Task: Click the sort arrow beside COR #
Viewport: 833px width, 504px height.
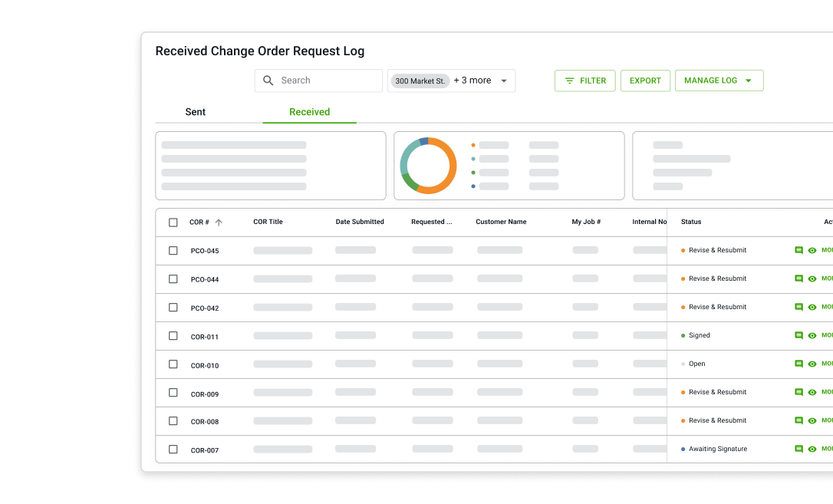Action: tap(219, 222)
